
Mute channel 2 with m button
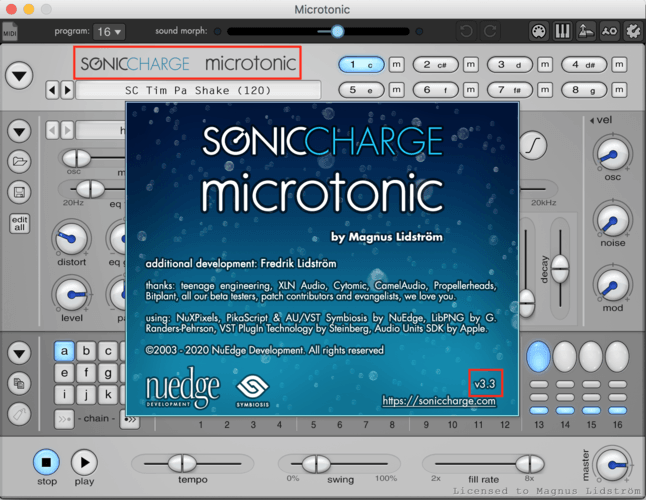(x=470, y=65)
